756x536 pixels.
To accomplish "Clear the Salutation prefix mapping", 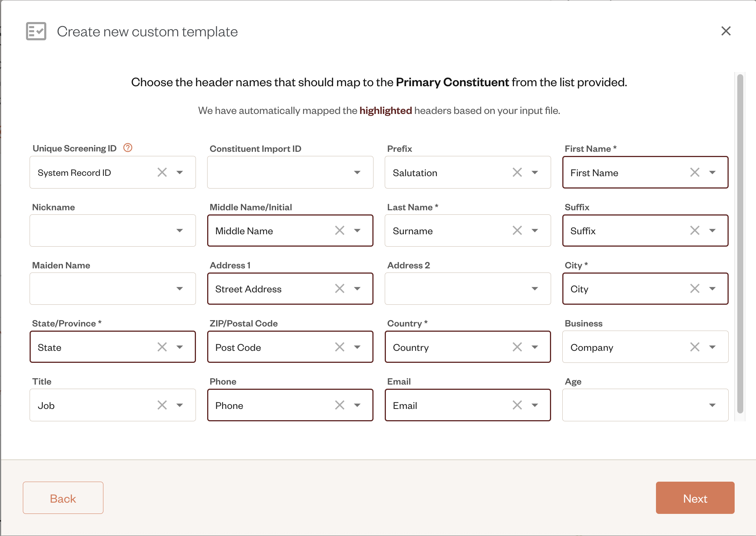I will 517,172.
